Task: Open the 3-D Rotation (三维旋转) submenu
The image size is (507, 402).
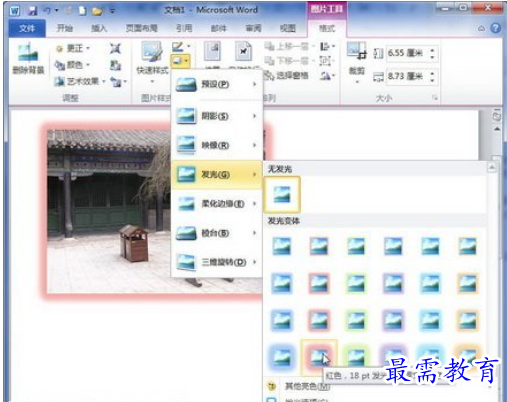Action: [217, 262]
